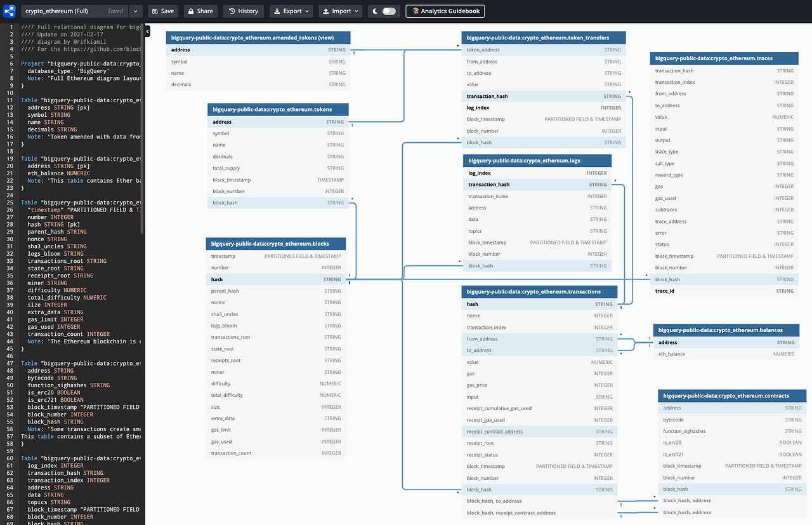Click the download icon on the Export button

tap(277, 11)
